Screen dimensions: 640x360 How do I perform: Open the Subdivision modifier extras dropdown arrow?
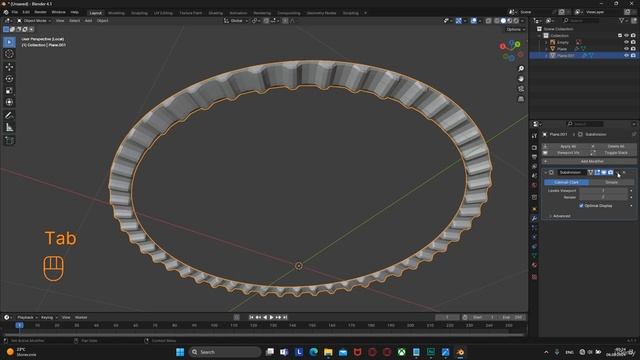pyautogui.click(x=618, y=173)
